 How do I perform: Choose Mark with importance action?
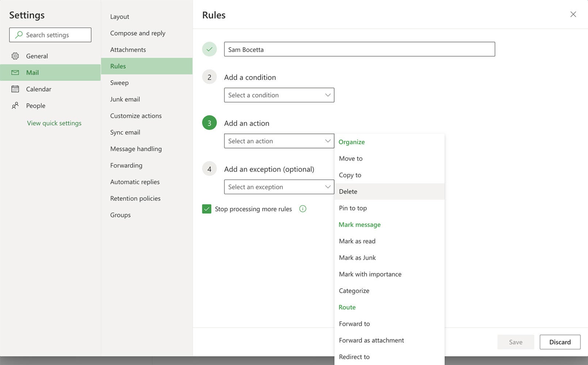coord(389,274)
